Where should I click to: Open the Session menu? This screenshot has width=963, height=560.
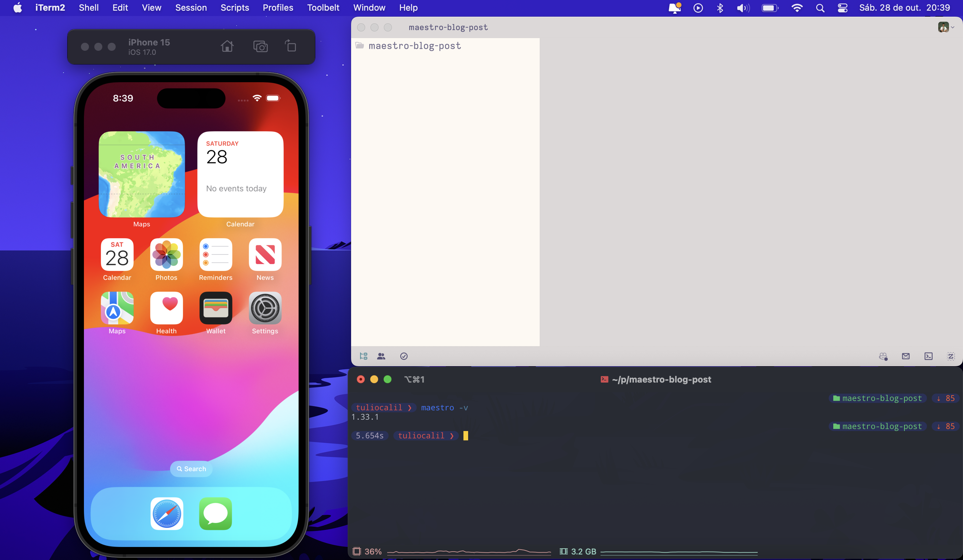191,8
